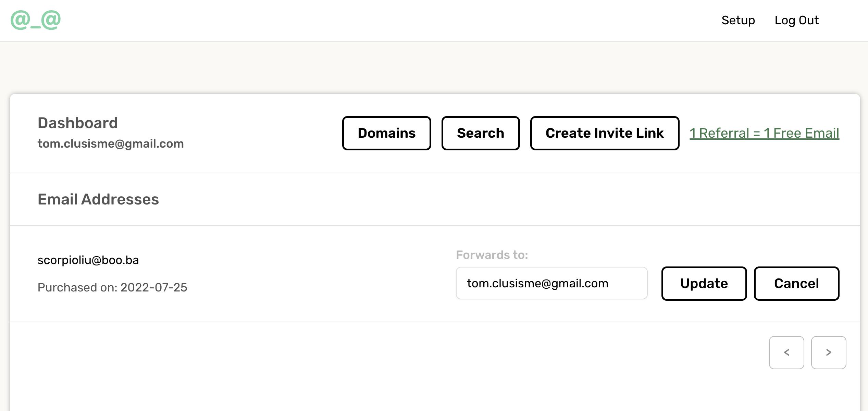Click the Email Addresses section heading
Screen dimensions: 868x411
[x=98, y=199]
